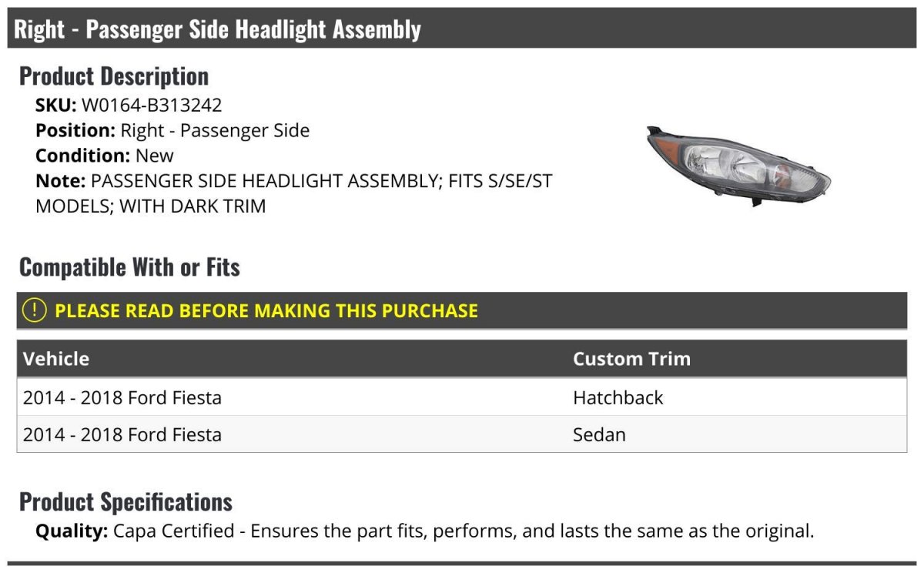This screenshot has height=573, width=924.
Task: Click the Product Description heading
Action: click(x=114, y=76)
